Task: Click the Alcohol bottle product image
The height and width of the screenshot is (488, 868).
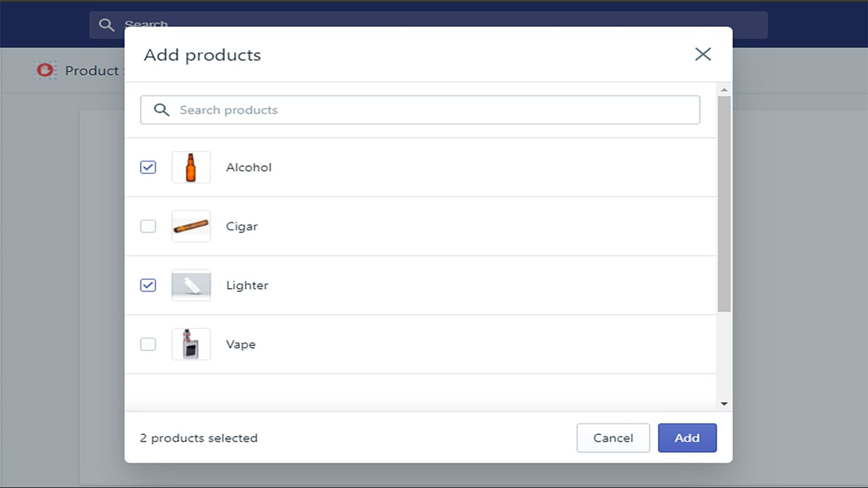Action: [191, 167]
